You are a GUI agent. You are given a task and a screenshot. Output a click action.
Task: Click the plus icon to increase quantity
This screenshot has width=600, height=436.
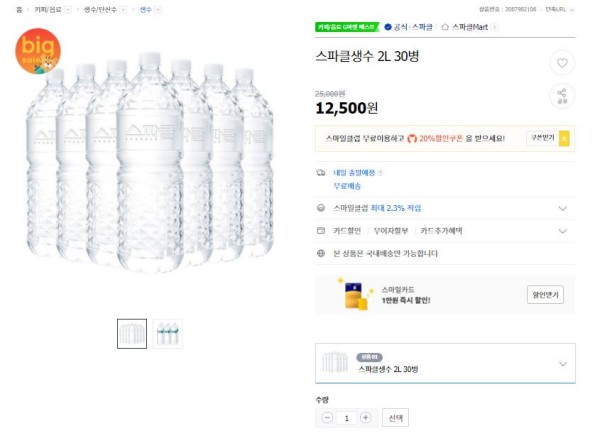click(x=365, y=418)
